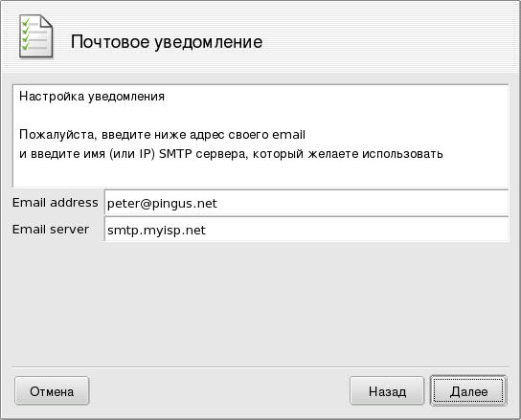The image size is (521, 420).
Task: Go back with the "Назад" button
Action: [387, 390]
